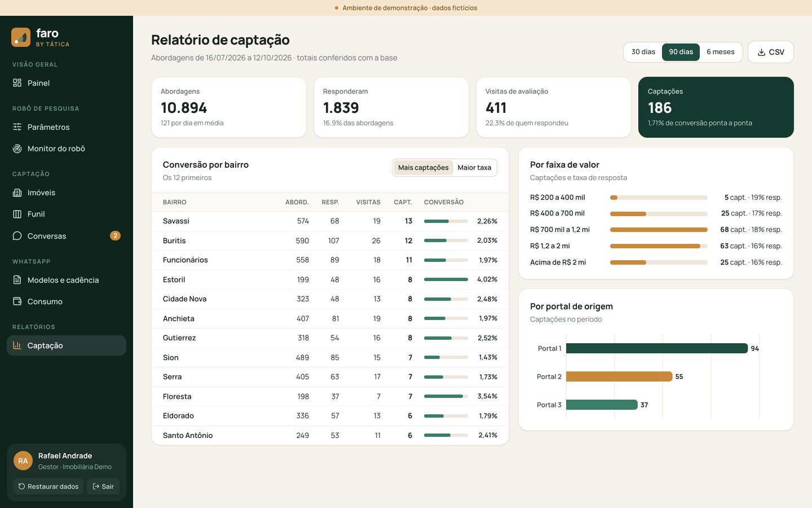
Task: Click the Consumo wallet icon
Action: [x=17, y=301]
